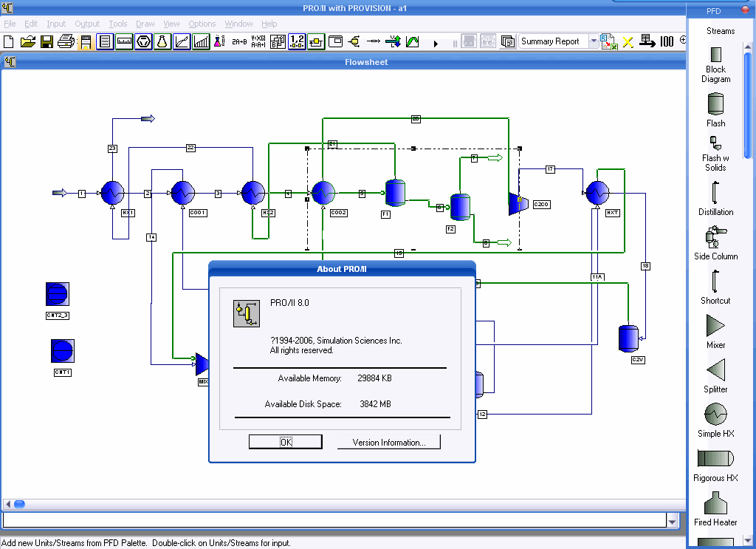
Task: Open the Reaction Data 2A→B toolbar icon
Action: coord(238,41)
